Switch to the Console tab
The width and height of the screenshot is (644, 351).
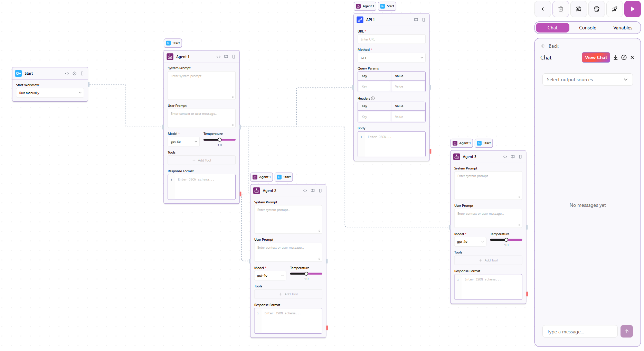pyautogui.click(x=588, y=28)
